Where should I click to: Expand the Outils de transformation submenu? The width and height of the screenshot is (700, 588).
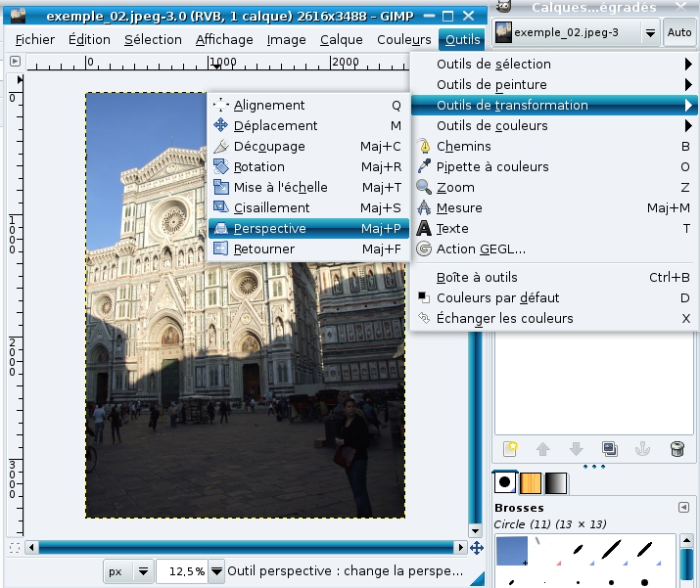point(688,106)
